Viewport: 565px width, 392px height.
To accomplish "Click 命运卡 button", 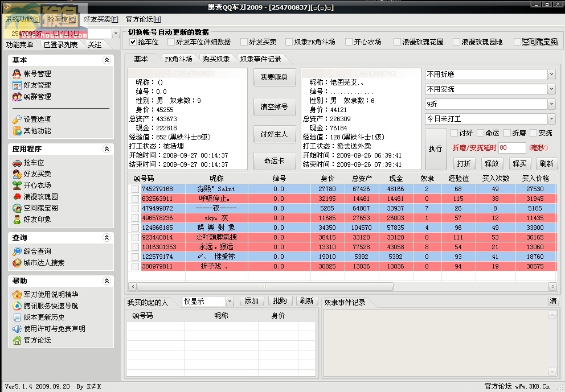I will pos(274,161).
